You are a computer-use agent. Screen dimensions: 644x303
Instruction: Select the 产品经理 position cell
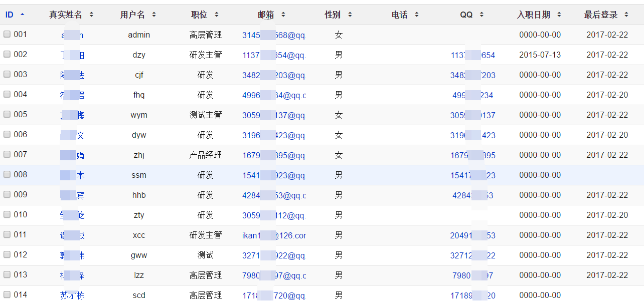pyautogui.click(x=206, y=155)
